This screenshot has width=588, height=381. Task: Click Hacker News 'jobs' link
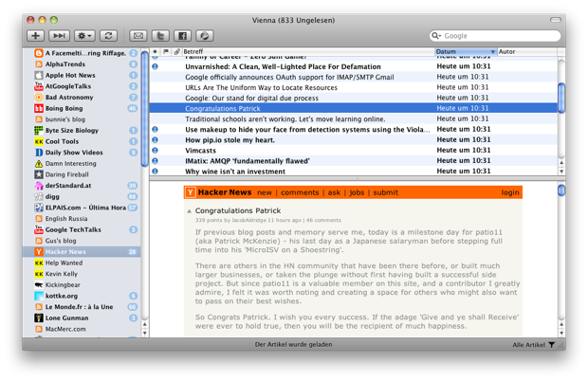pos(357,192)
